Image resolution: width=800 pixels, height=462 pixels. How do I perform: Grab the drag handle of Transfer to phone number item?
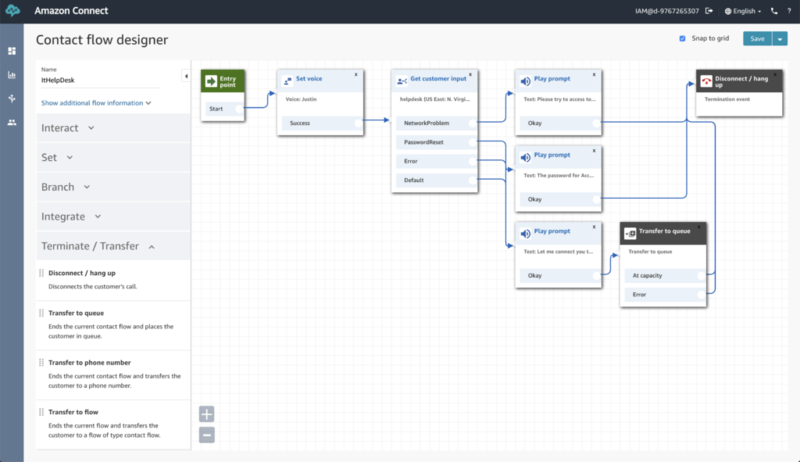tap(41, 362)
